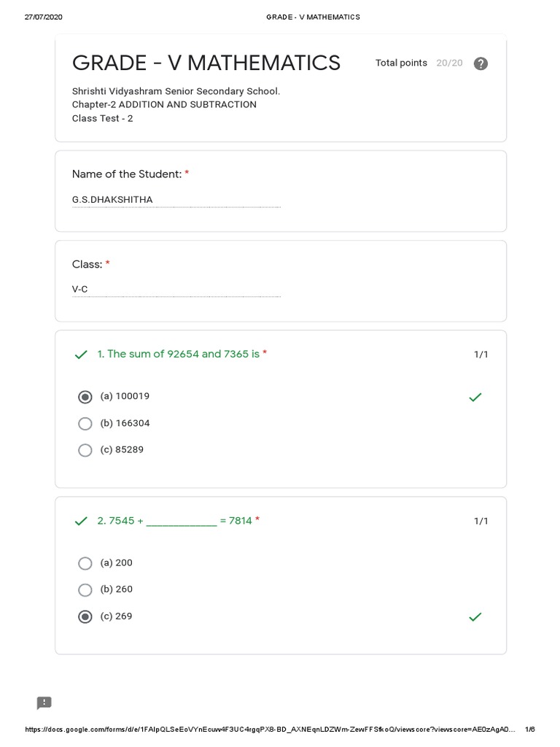This screenshot has width=560, height=747.
Task: Choose option (b) 166304 radio button
Action: pos(85,424)
